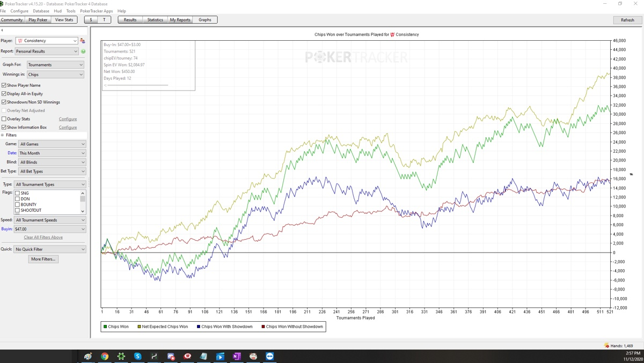Open Google Chrome from the taskbar
Screen dimensions: 644x363
(105, 356)
